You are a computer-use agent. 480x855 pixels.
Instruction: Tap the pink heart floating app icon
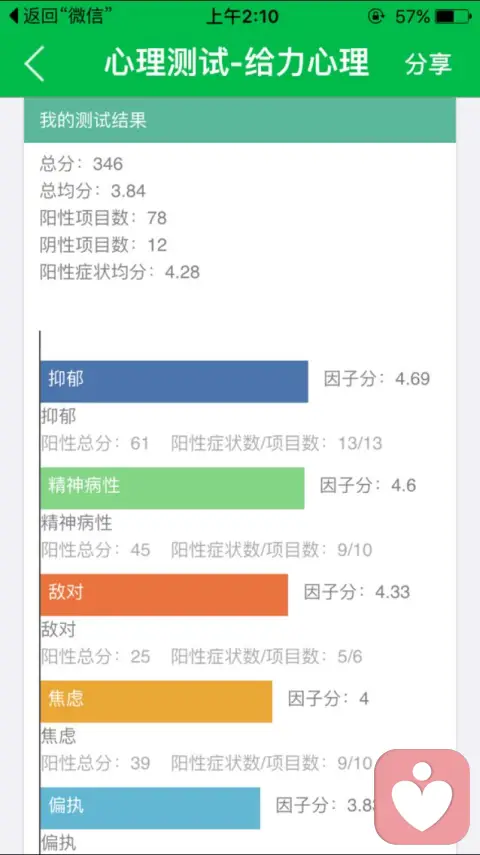[x=422, y=797]
